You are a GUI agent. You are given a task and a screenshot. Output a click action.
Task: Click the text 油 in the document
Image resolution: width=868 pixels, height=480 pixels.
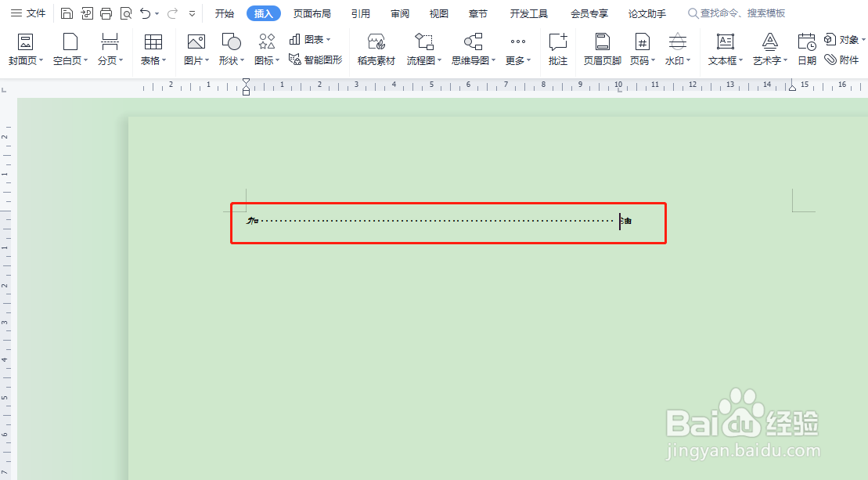click(627, 221)
